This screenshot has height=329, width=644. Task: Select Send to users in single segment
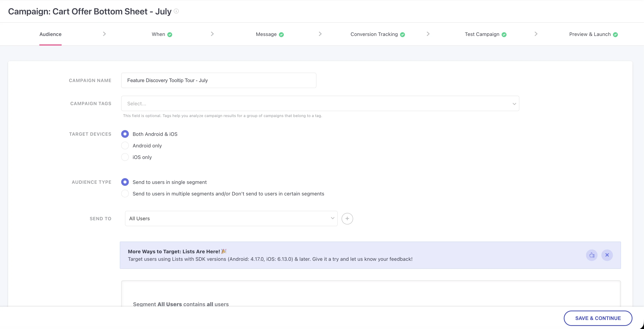point(125,182)
